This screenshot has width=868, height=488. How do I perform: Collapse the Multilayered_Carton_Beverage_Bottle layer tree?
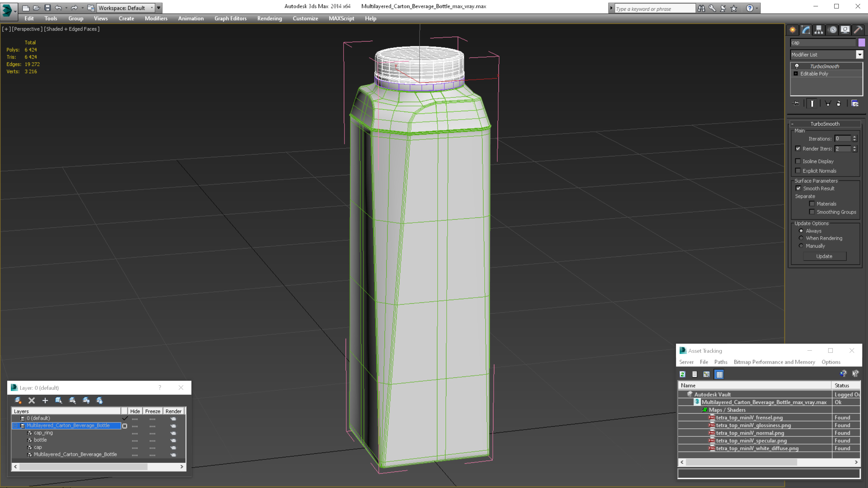tap(15, 426)
